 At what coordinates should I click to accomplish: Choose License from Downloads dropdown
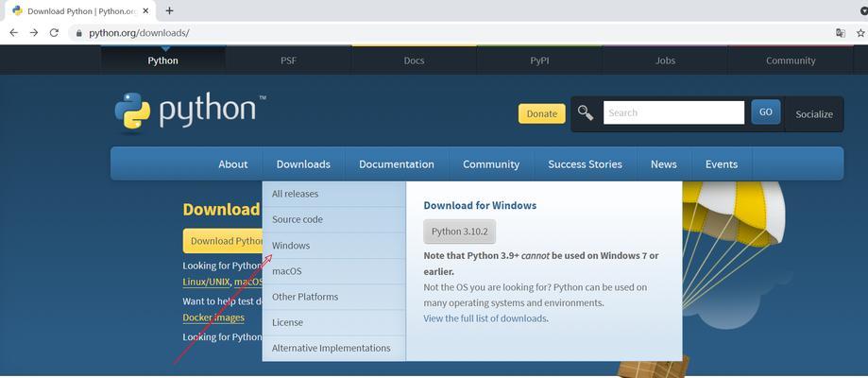point(333,322)
